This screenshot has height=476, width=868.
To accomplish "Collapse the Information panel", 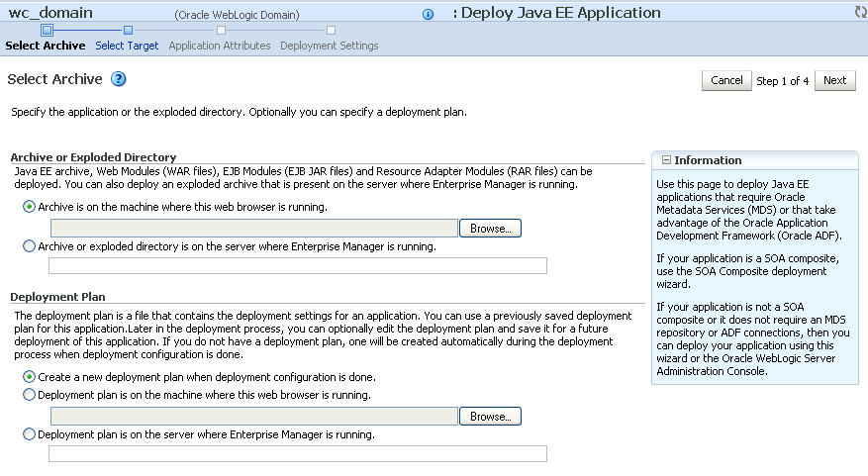I will click(x=666, y=160).
